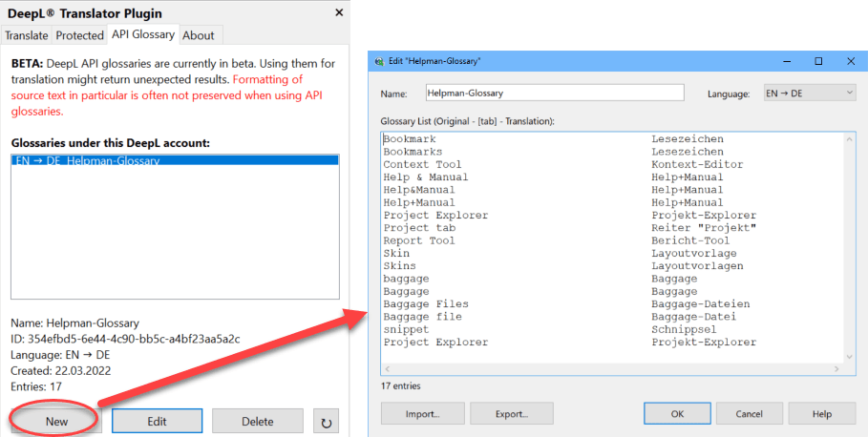Screen dimensions: 868x437
Task: Click the Help & Manual glossary entry
Action: click(426, 177)
